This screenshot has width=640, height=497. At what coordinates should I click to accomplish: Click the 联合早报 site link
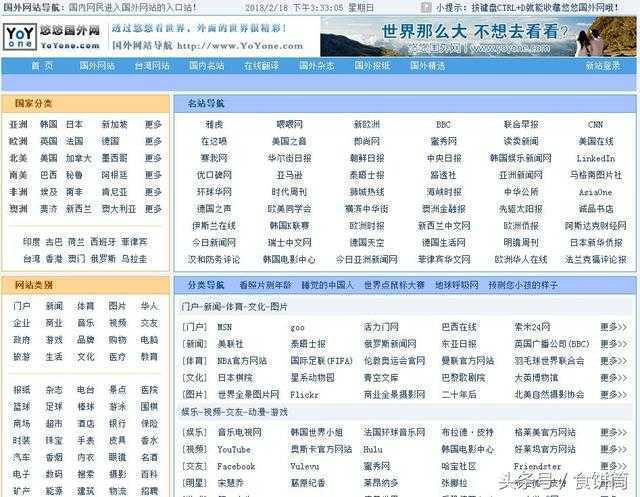(521, 124)
